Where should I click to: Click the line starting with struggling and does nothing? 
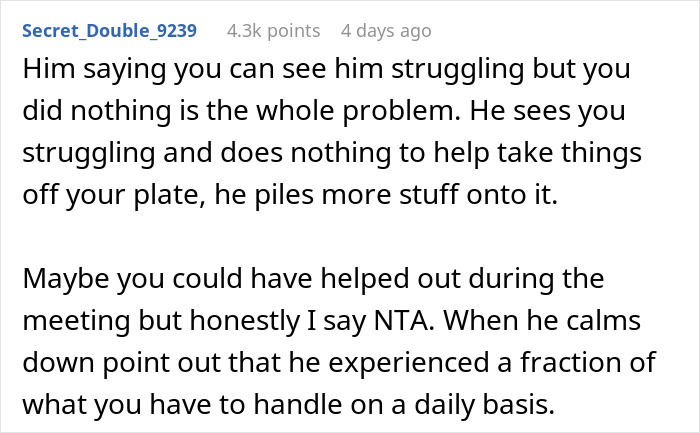coord(332,153)
